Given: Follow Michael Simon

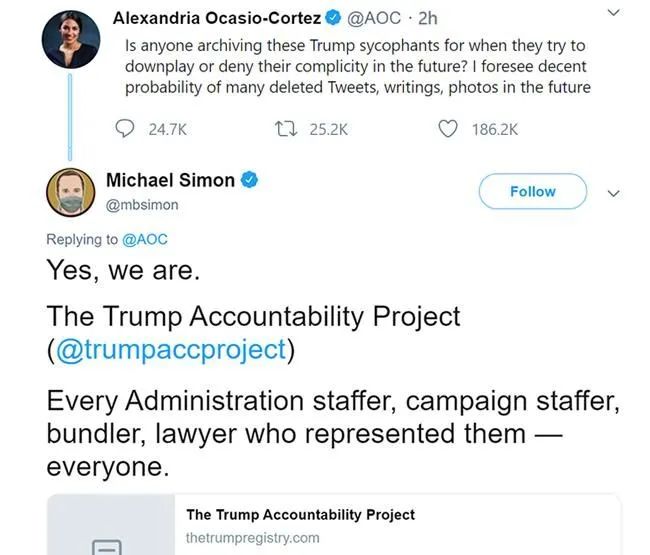Looking at the screenshot, I should (x=532, y=191).
